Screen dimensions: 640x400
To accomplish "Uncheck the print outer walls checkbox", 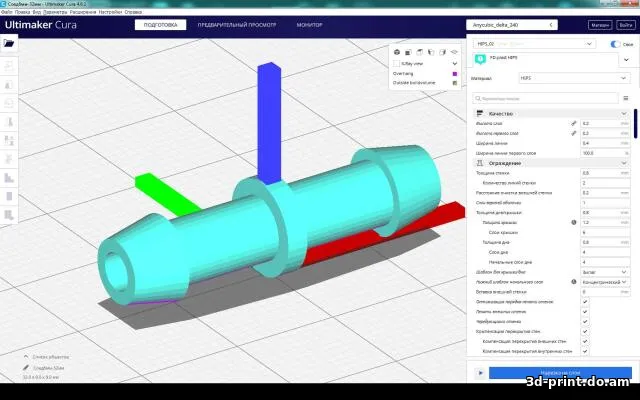I will point(585,311).
